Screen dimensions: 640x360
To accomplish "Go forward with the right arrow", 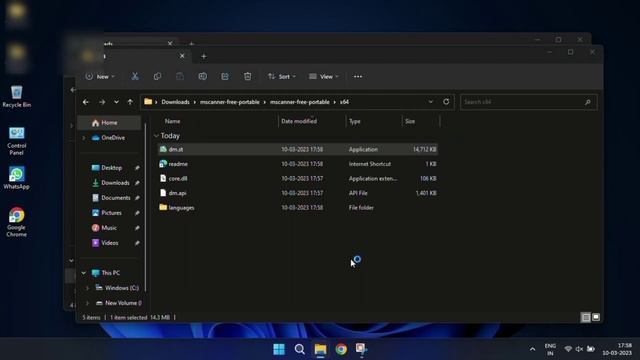I will tap(102, 102).
